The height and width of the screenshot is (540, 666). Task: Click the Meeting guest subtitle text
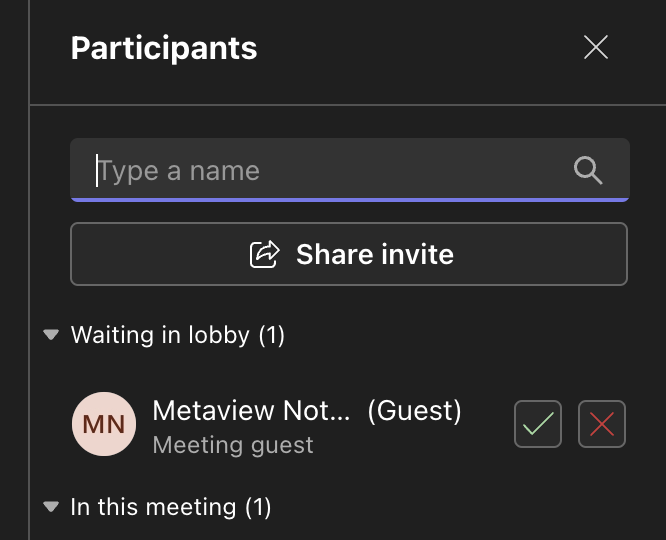pos(233,445)
